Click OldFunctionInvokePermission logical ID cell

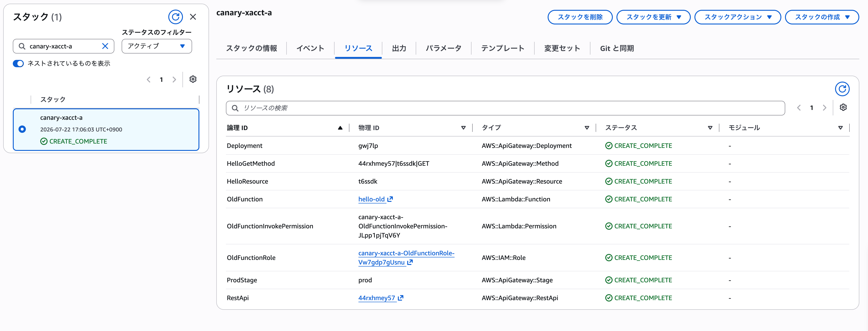pyautogui.click(x=270, y=226)
